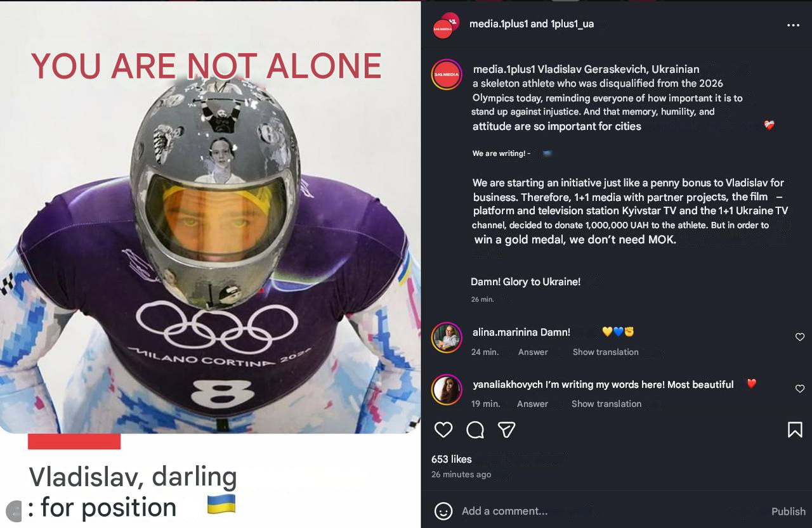
Task: Open the alina.marinina profile avatar
Action: [447, 337]
